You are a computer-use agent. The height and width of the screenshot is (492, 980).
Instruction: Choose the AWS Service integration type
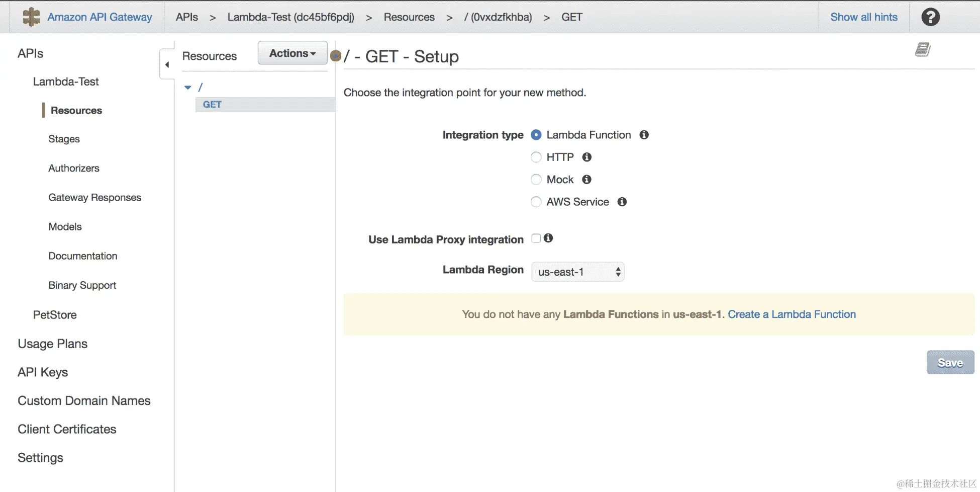pyautogui.click(x=536, y=202)
